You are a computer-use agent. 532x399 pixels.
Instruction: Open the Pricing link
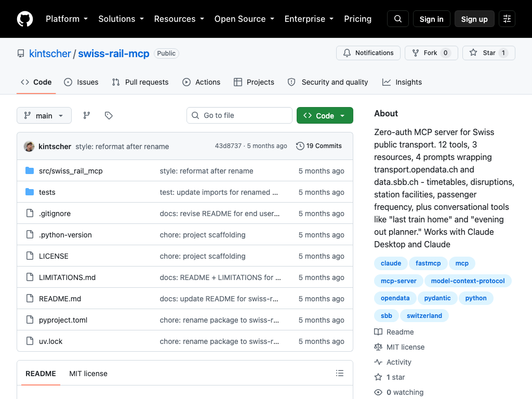357,19
